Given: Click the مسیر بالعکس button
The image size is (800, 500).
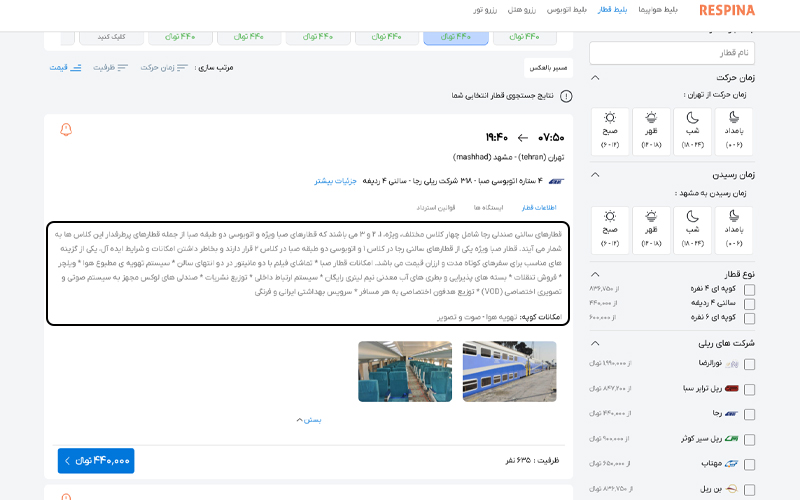Looking at the screenshot, I should pyautogui.click(x=548, y=68).
